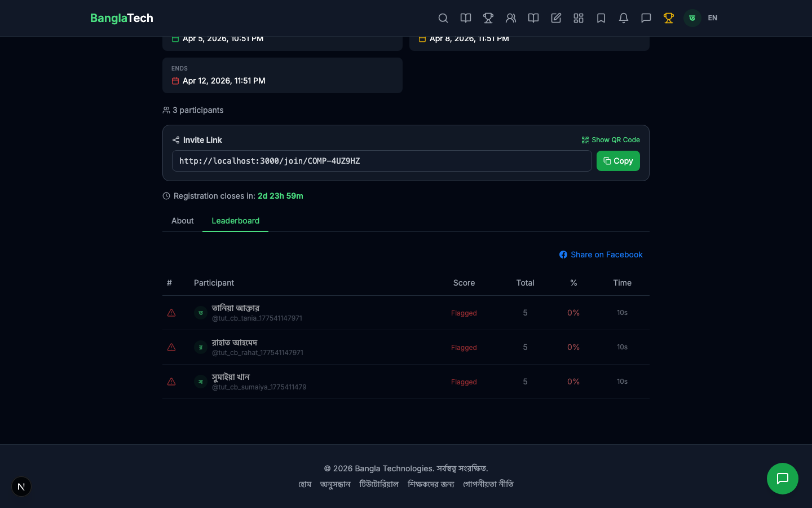Open the navbar speech bubble messages icon
The width and height of the screenshot is (812, 508).
pos(646,18)
